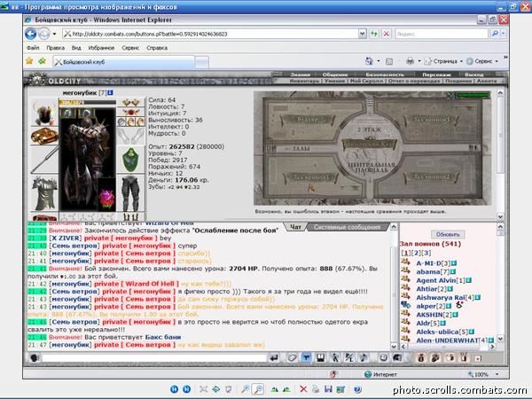The image size is (532, 399).
Task: Click the player name AKSHIN
Action: (429, 315)
